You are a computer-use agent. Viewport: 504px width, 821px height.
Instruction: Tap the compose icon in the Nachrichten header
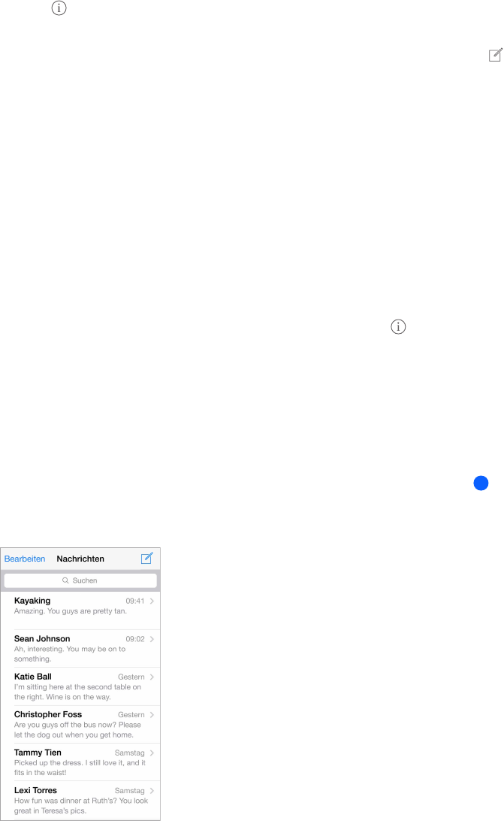coord(147,558)
